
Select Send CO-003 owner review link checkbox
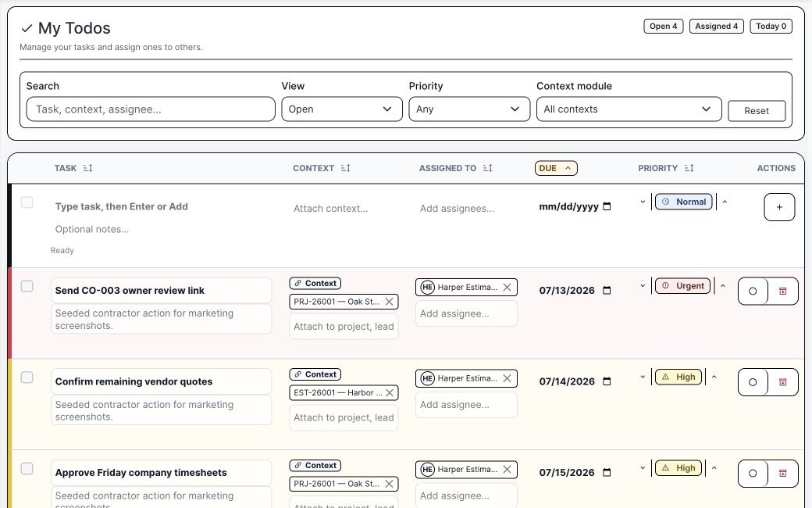(x=27, y=286)
